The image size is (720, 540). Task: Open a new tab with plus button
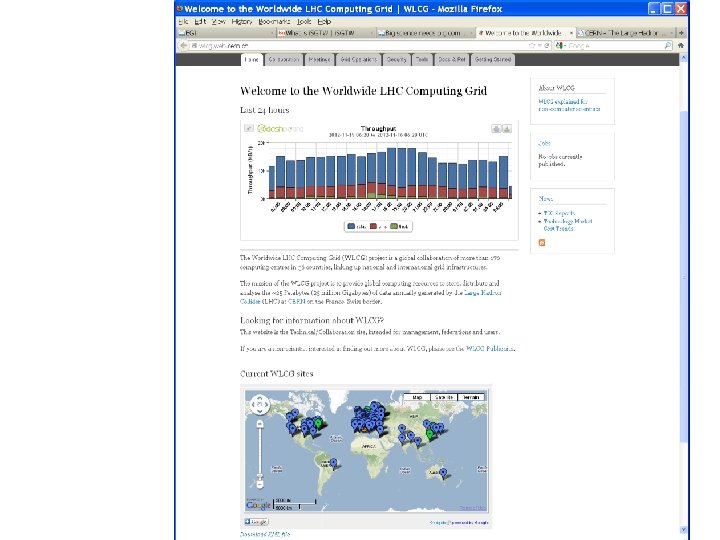pyautogui.click(x=681, y=33)
